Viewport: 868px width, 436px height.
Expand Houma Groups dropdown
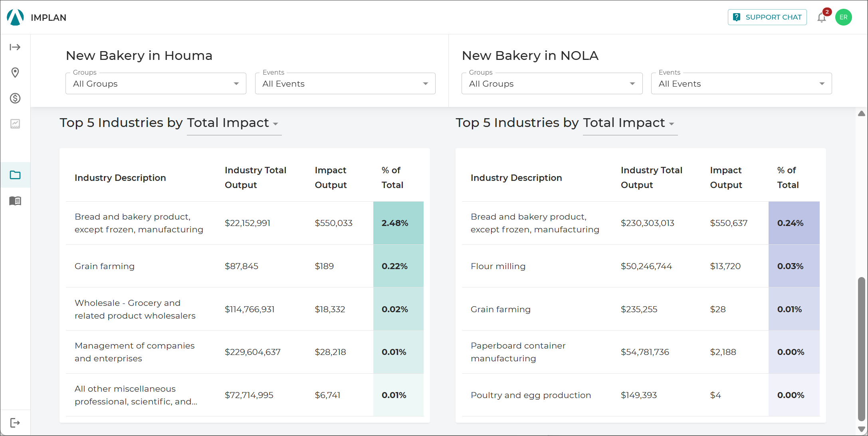click(156, 83)
